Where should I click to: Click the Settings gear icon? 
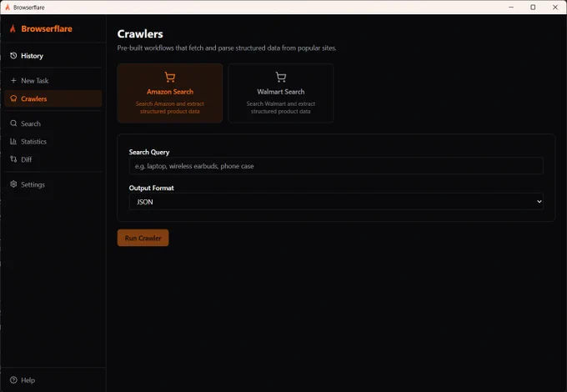click(13, 184)
